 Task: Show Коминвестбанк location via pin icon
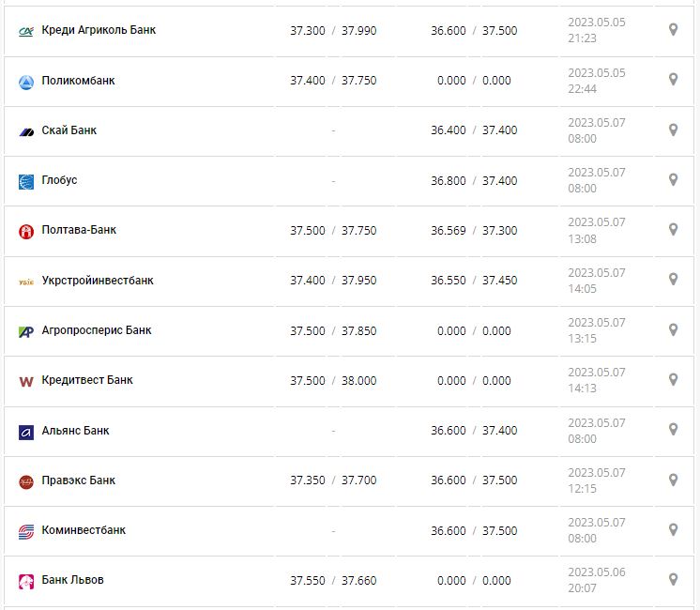point(673,529)
